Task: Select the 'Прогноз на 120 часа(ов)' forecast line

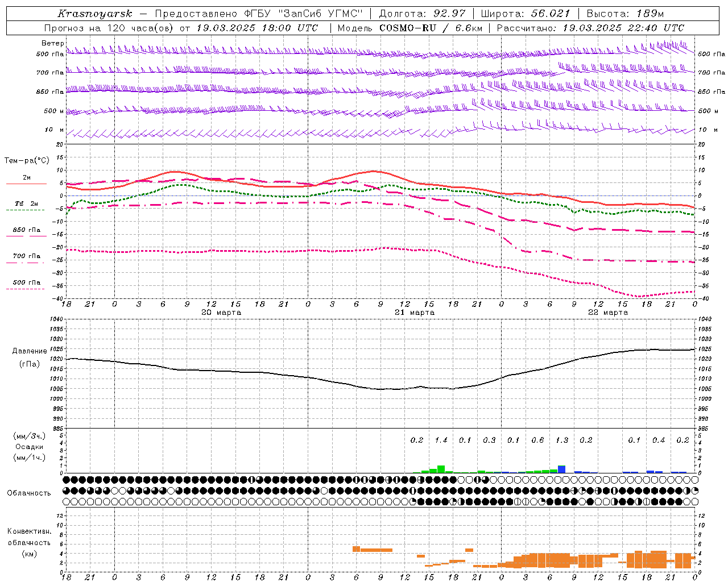Action: tap(109, 28)
